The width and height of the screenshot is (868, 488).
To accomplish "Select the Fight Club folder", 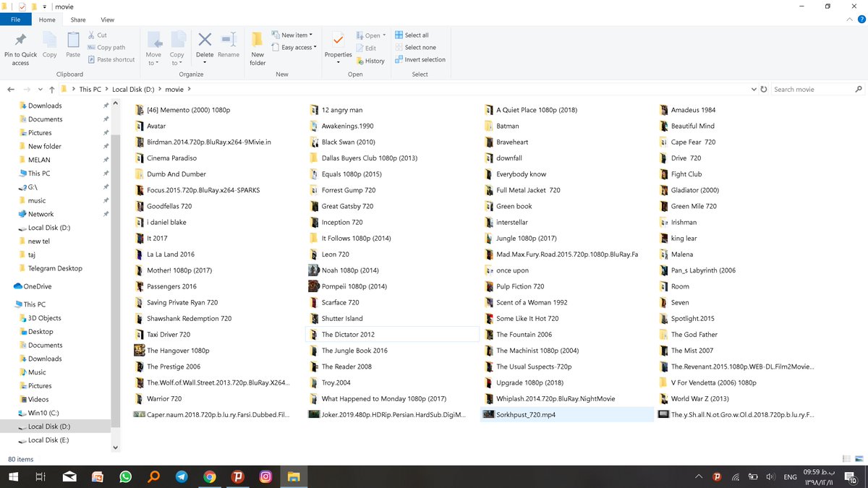I will 742,174.
